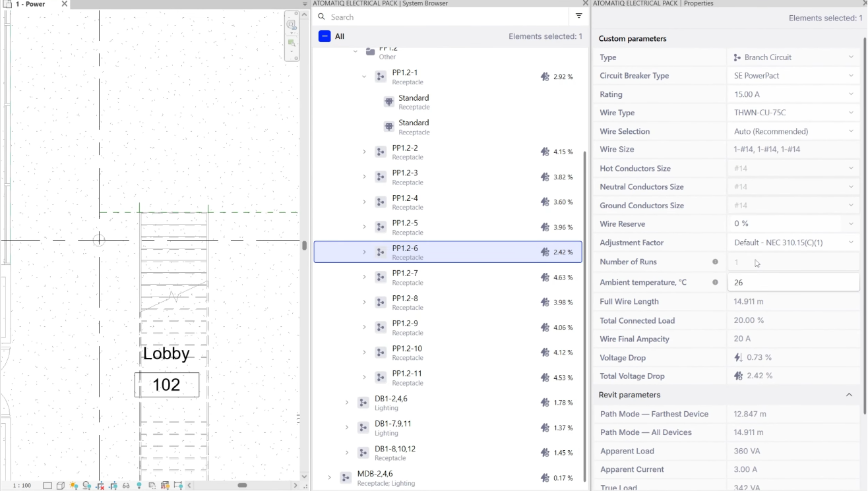Click the Wire Reserve 0 % dropdown
Image resolution: width=868 pixels, height=491 pixels.
(793, 224)
